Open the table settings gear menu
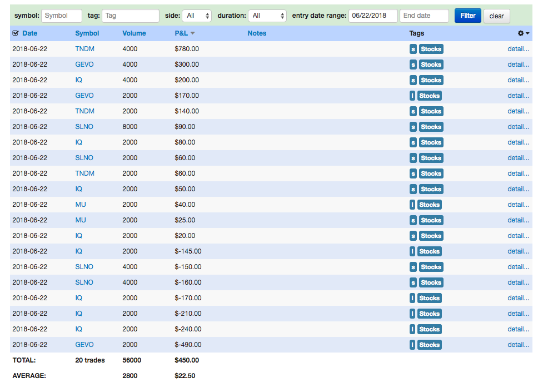The height and width of the screenshot is (392, 538). pos(523,33)
